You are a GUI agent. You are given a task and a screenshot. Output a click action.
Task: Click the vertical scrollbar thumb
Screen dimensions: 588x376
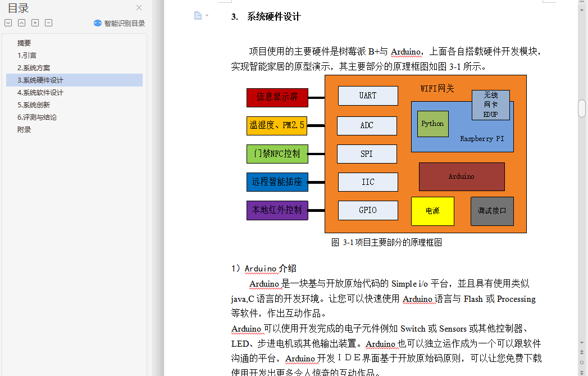tap(582, 108)
